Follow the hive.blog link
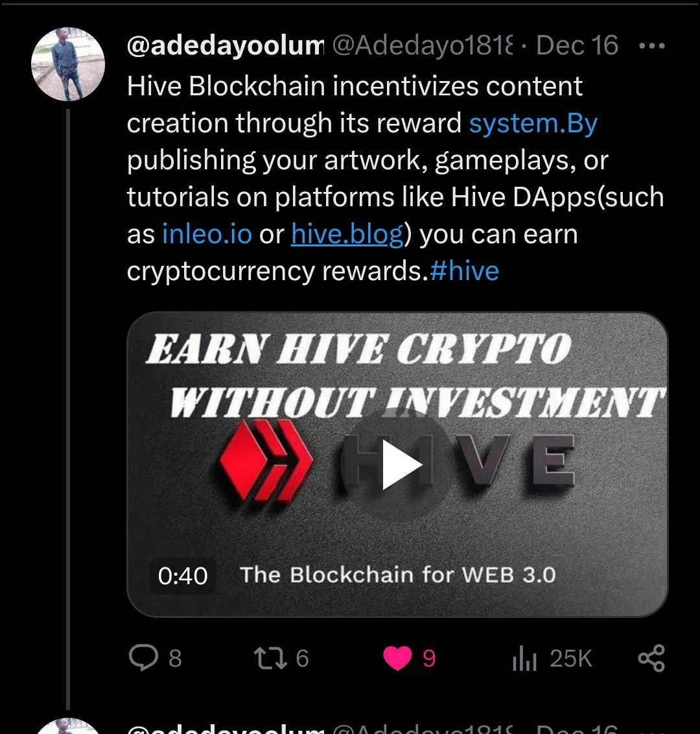This screenshot has height=734, width=700. coord(347,233)
